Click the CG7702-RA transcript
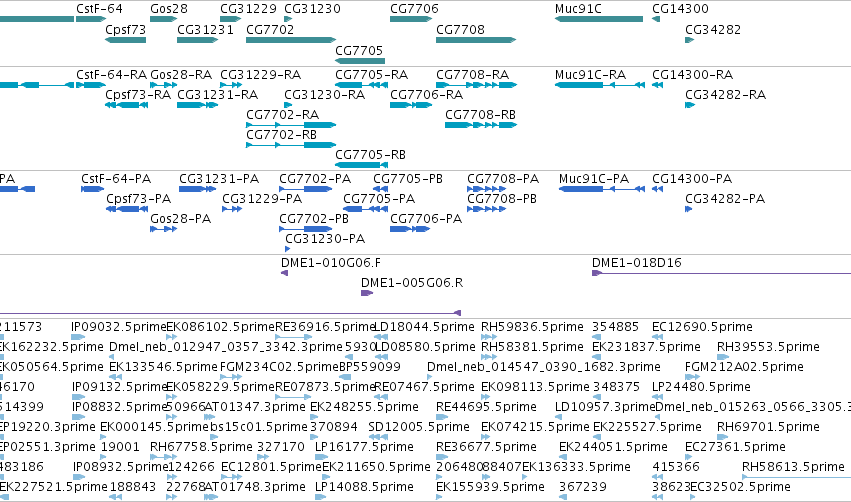This screenshot has width=851, height=502. tap(291, 125)
